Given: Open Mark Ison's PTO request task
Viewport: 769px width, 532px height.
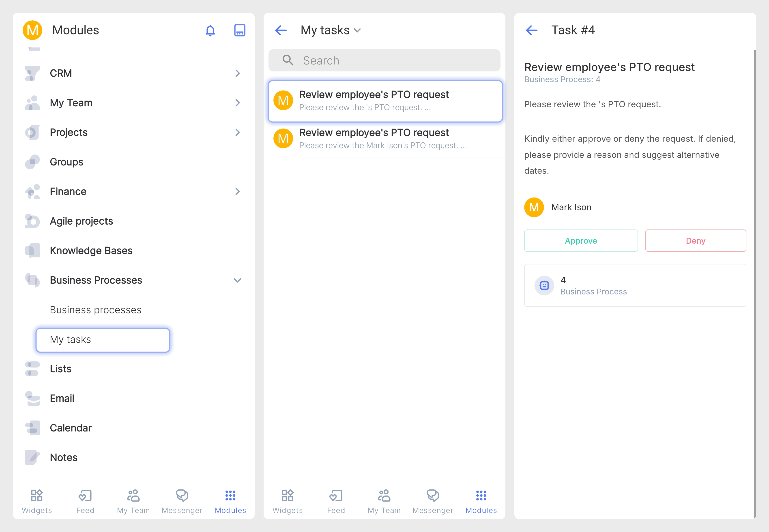Looking at the screenshot, I should point(383,138).
